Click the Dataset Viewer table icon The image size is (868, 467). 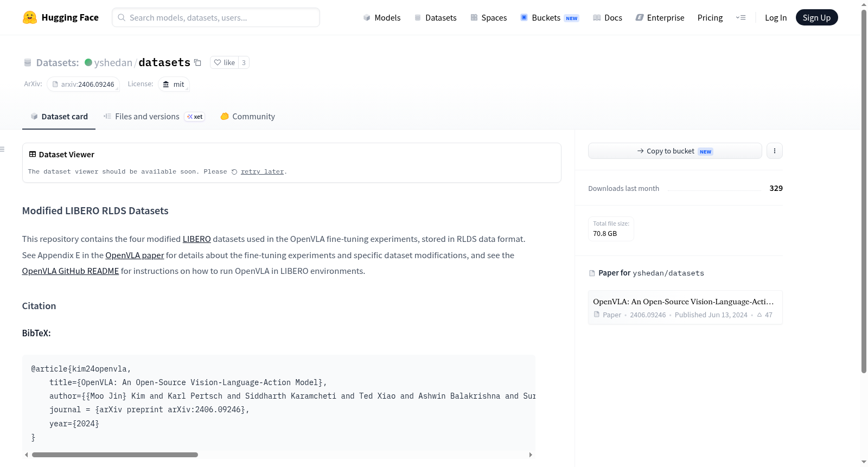click(x=33, y=155)
